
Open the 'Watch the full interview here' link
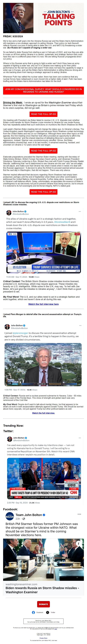(x=43, y=304)
